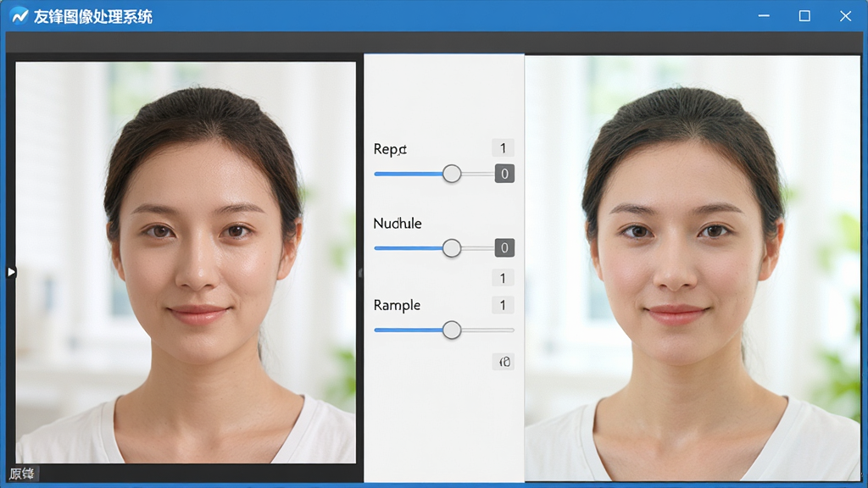This screenshot has height=488, width=868.
Task: Click the blue app logo in the title bar
Action: tap(19, 16)
